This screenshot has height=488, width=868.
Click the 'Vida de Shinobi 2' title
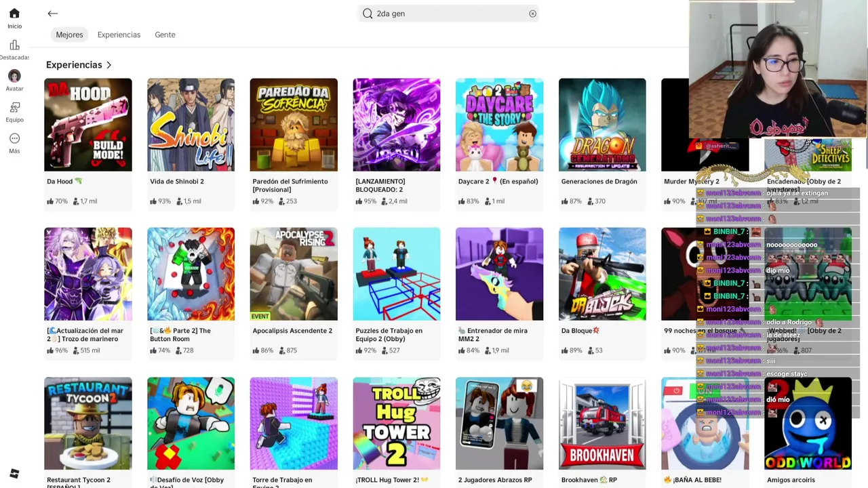(177, 182)
